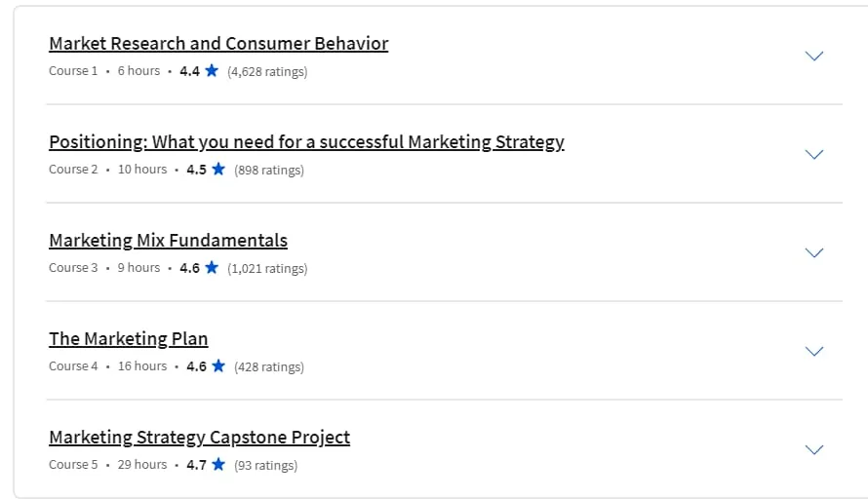The width and height of the screenshot is (868, 499).
Task: Expand Marketing Mix Fundamentals chevron
Action: pos(813,252)
